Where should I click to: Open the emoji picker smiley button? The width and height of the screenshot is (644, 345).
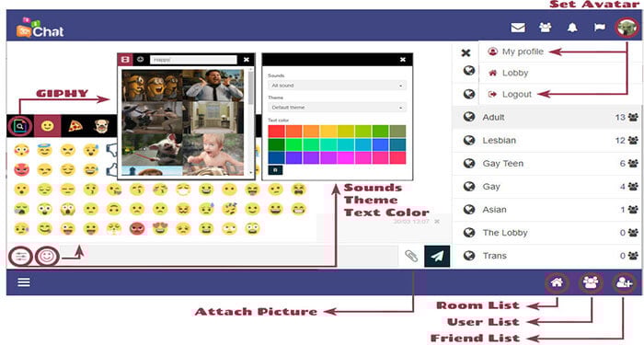click(47, 257)
